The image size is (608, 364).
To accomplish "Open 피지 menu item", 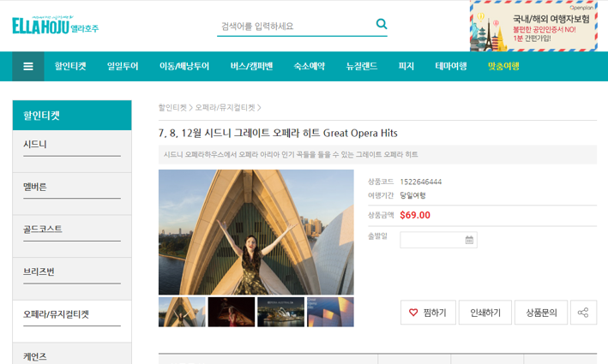I will tap(406, 66).
